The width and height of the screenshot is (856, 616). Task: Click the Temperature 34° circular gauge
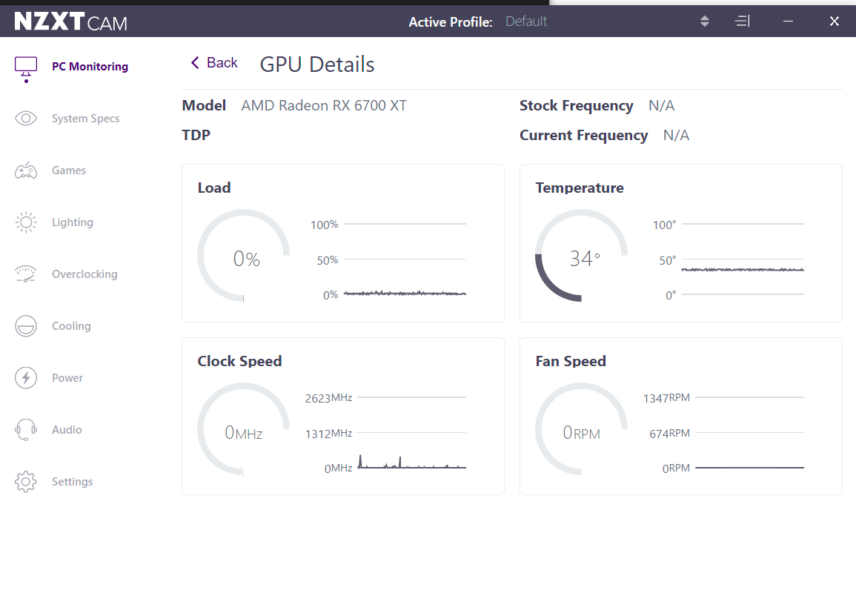[581, 256]
